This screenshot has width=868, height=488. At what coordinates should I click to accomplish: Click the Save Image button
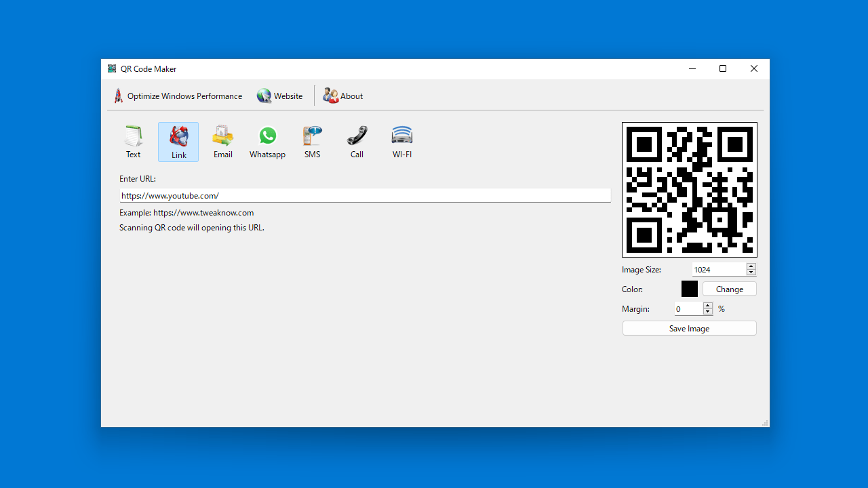coord(690,328)
